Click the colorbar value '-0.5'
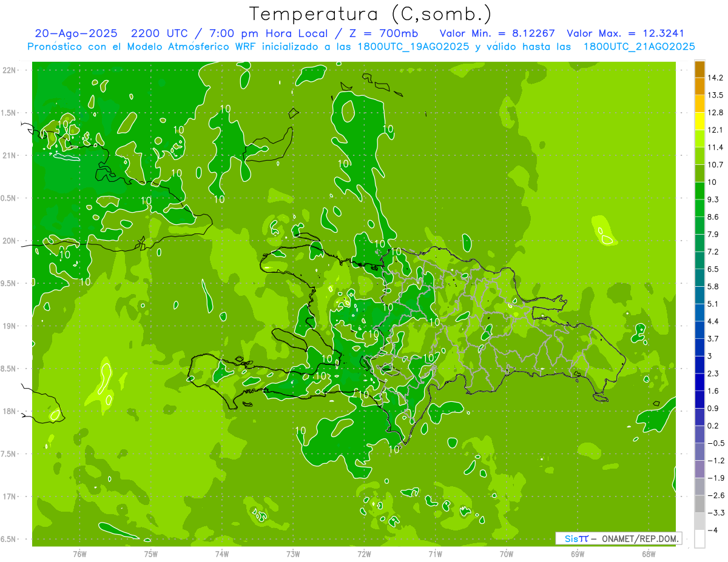728x562 pixels. click(715, 443)
